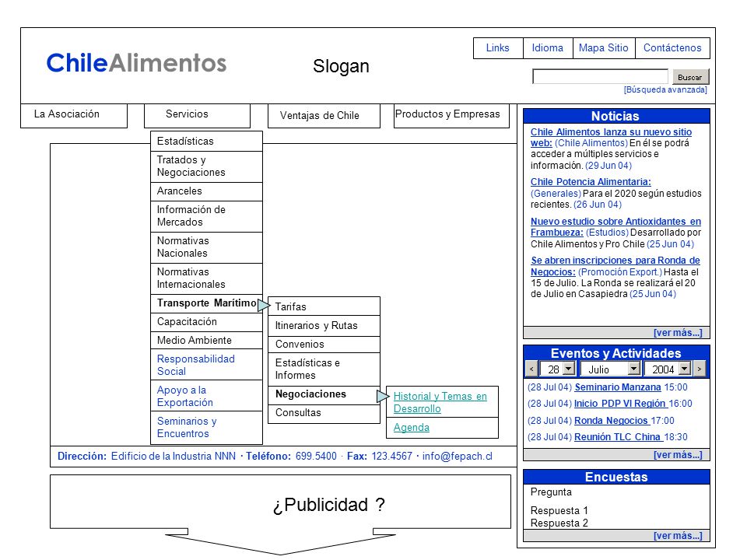Select Responsabilidad Social menu item
The image size is (747, 560).
[206, 365]
